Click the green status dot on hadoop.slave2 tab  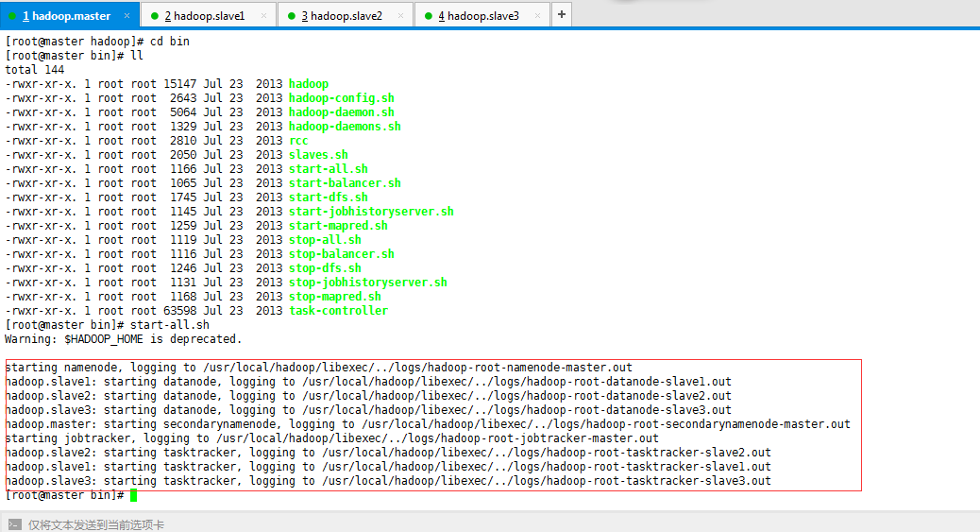tap(291, 16)
